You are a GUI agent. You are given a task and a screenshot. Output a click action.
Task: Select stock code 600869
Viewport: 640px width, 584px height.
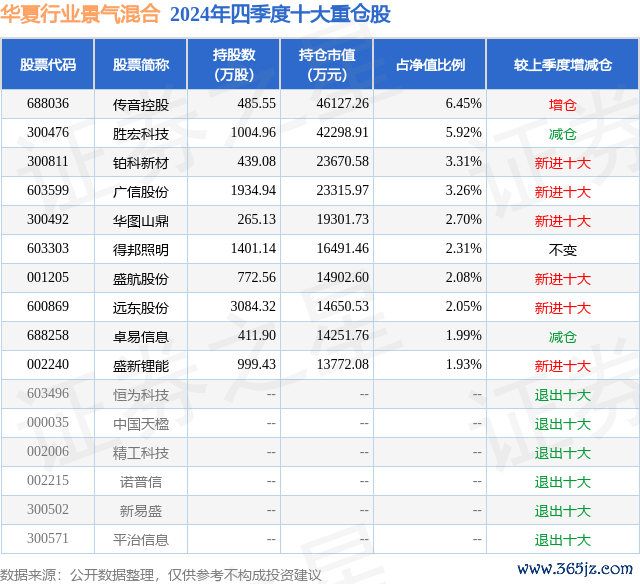(x=48, y=306)
